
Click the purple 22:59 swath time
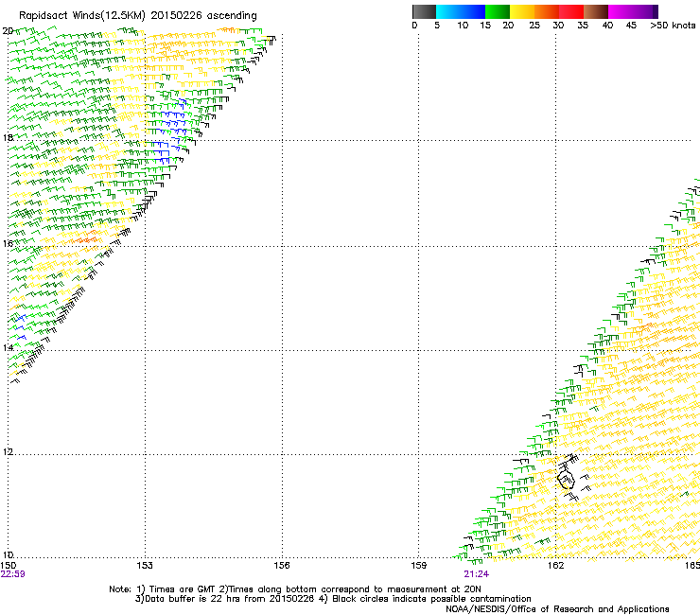point(13,574)
